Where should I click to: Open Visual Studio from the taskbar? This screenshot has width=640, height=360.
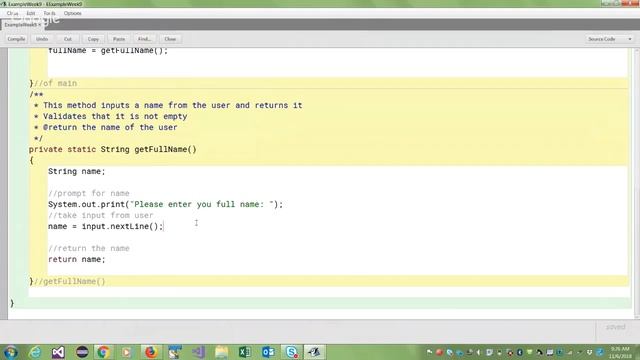click(x=58, y=352)
